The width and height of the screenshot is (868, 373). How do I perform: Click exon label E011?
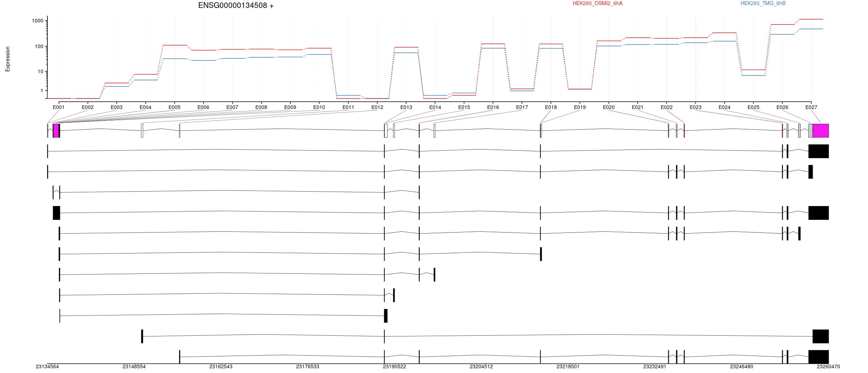pos(348,107)
